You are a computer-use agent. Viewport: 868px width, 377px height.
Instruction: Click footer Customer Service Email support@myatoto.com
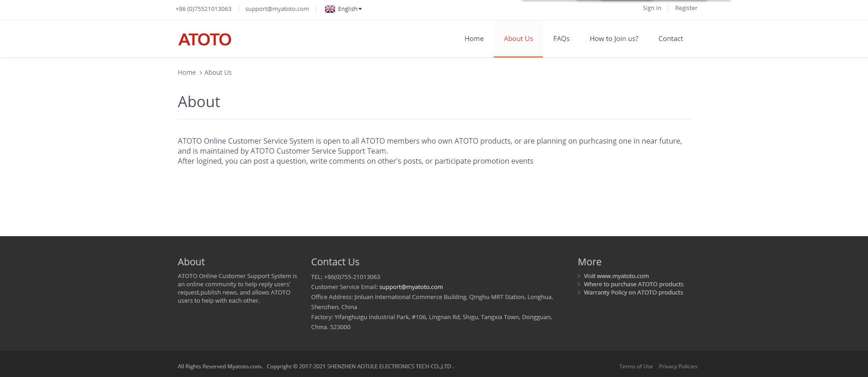tap(411, 287)
